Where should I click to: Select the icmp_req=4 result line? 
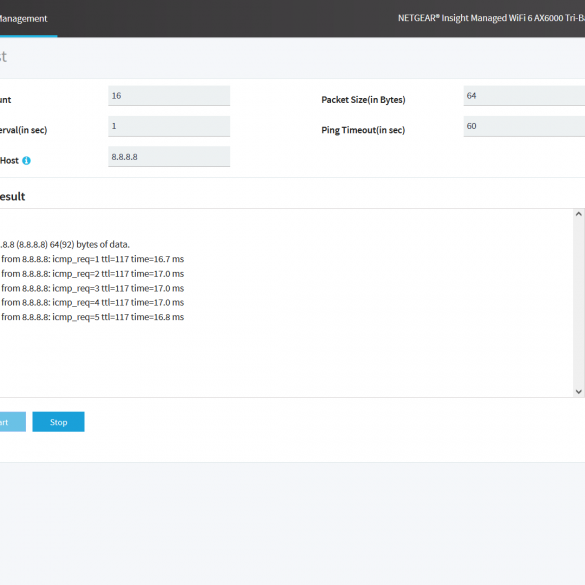(x=92, y=303)
